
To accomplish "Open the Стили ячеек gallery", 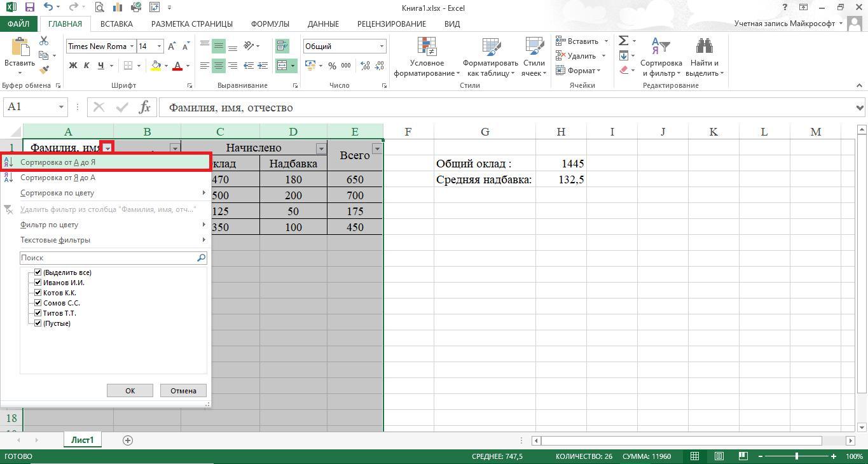I will [534, 57].
